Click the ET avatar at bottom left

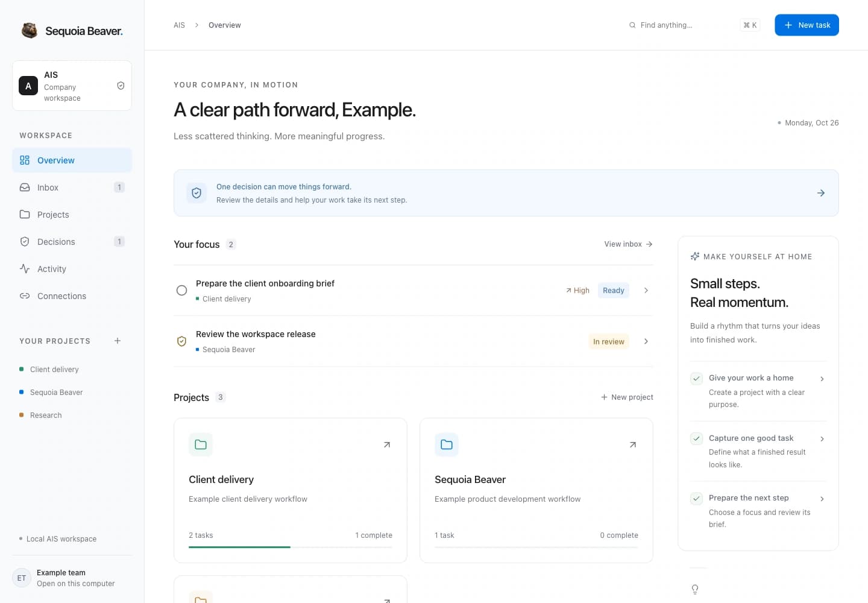(22, 578)
